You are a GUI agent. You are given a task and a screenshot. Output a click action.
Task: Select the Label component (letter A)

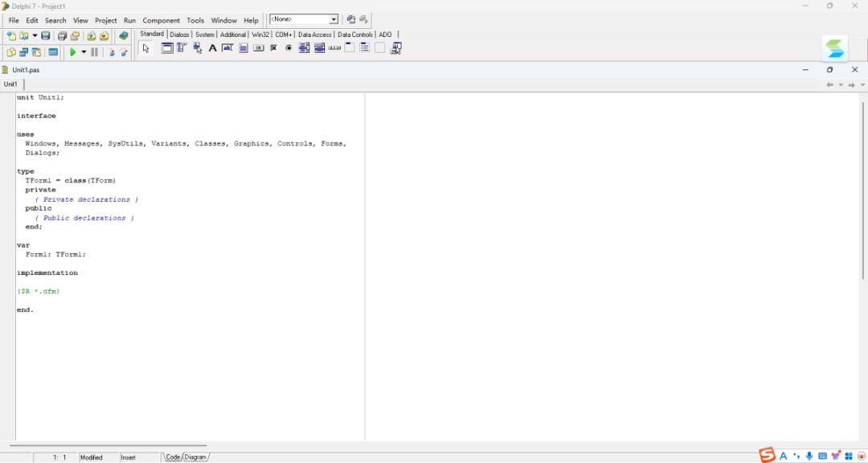pos(212,48)
